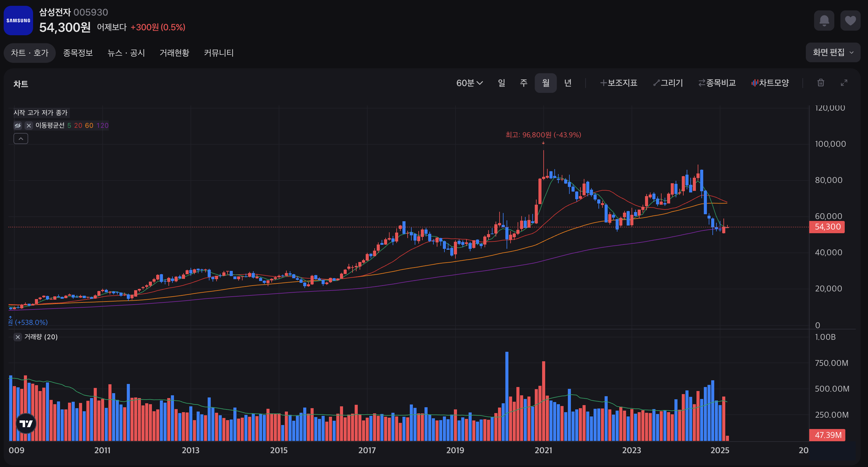Click the 2021 label on time axis

(543, 450)
